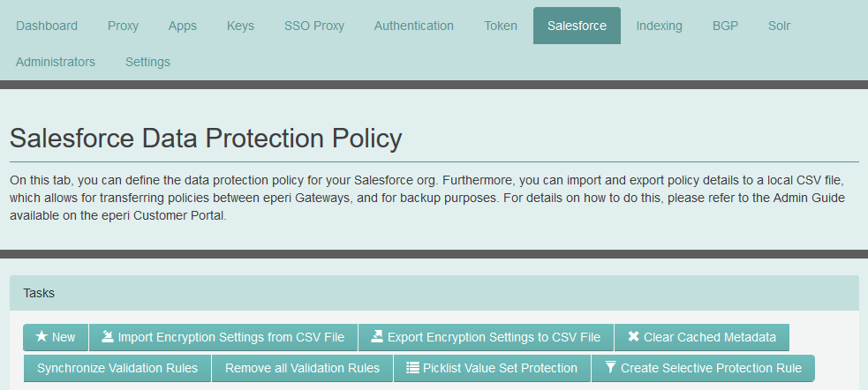Select the active Salesforce tab
The height and width of the screenshot is (390, 868).
(577, 26)
